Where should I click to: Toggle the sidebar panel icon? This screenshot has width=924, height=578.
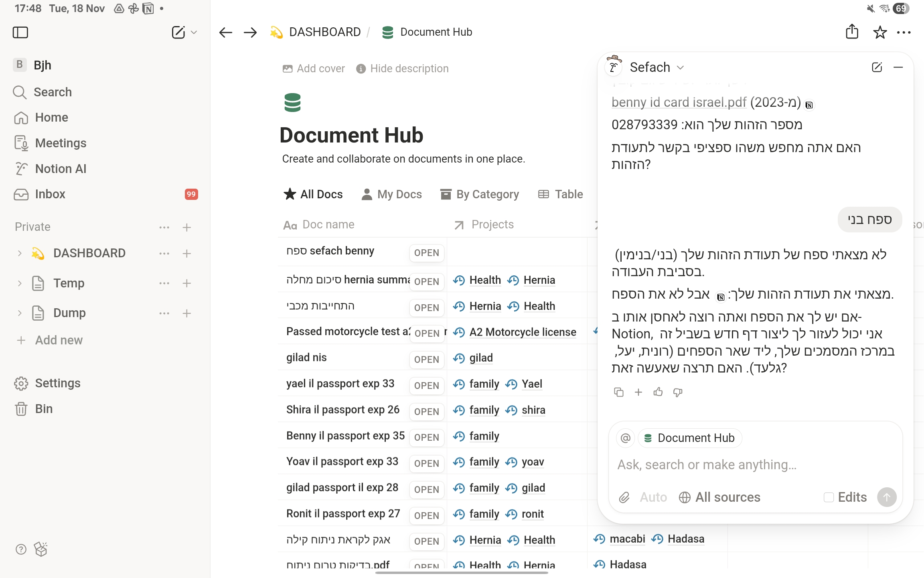pos(20,32)
